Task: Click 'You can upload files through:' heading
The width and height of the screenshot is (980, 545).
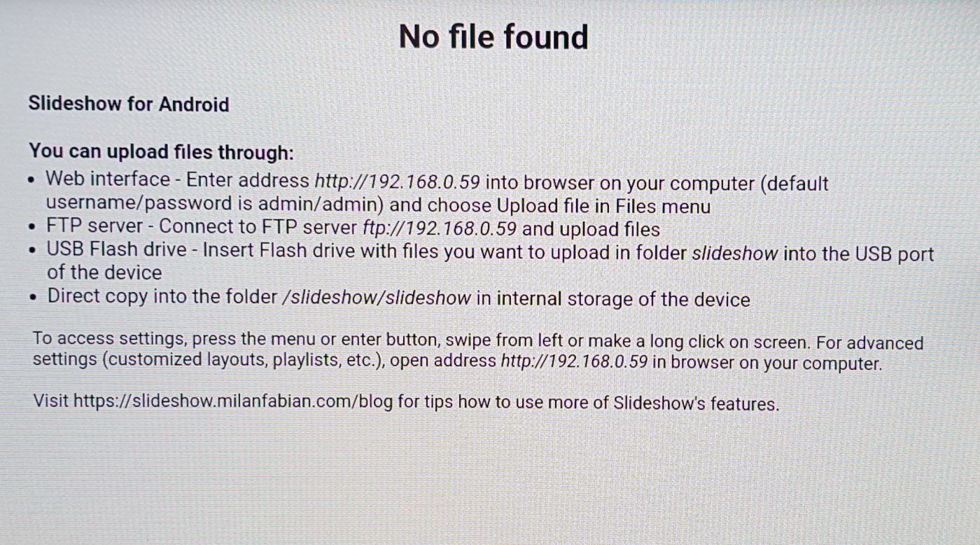Action: coord(161,151)
